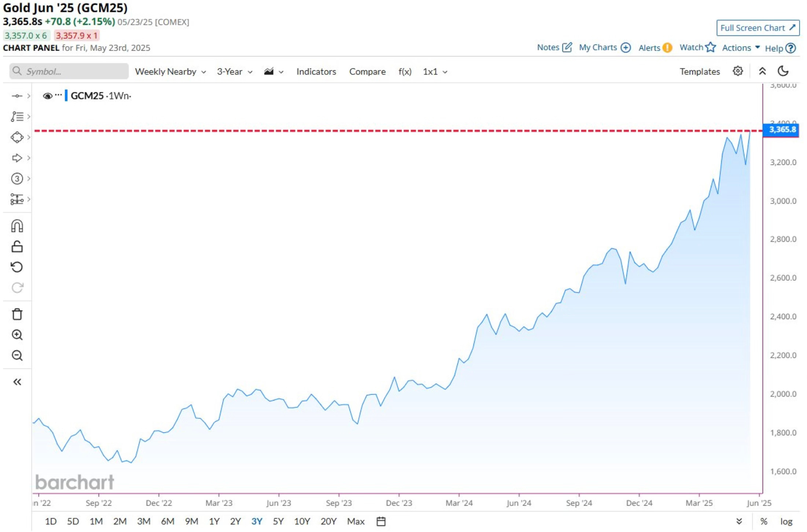The height and width of the screenshot is (532, 807).
Task: Enable the magnet snap mode icon
Action: (17, 226)
